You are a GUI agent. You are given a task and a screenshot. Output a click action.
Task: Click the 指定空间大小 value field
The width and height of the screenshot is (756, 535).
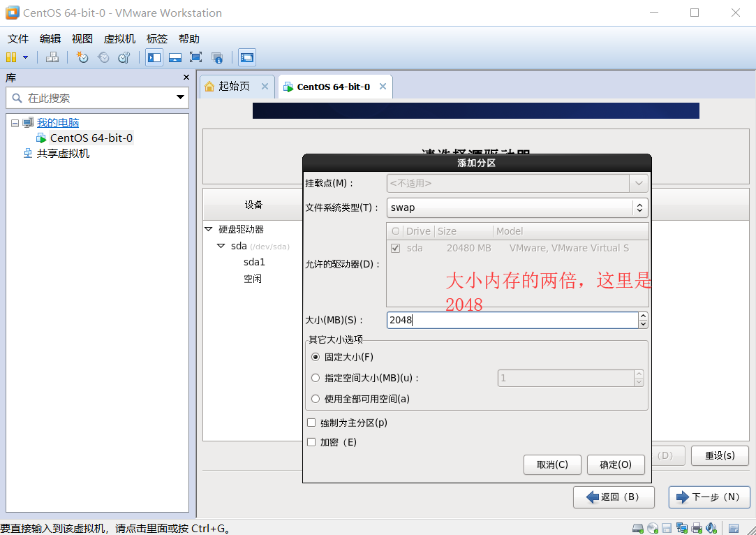coord(566,379)
